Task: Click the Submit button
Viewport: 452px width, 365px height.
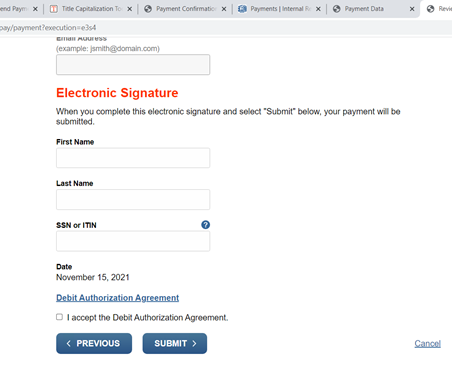Action: (x=175, y=343)
